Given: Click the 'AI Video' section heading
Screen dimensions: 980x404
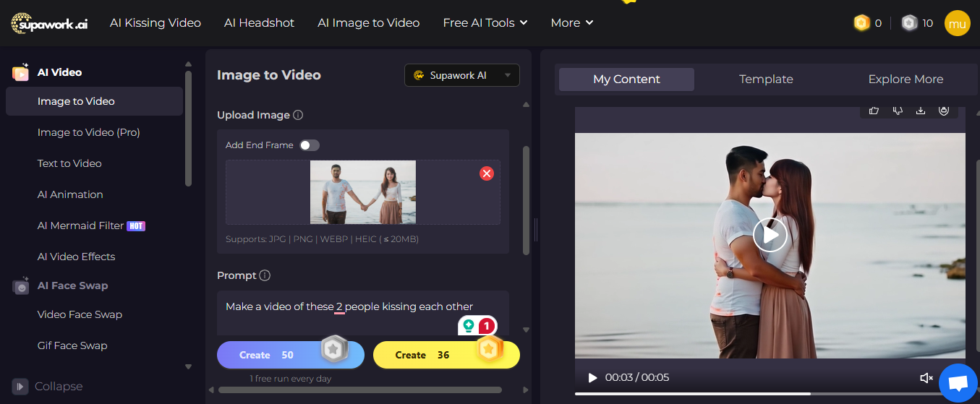Looking at the screenshot, I should click(x=59, y=72).
